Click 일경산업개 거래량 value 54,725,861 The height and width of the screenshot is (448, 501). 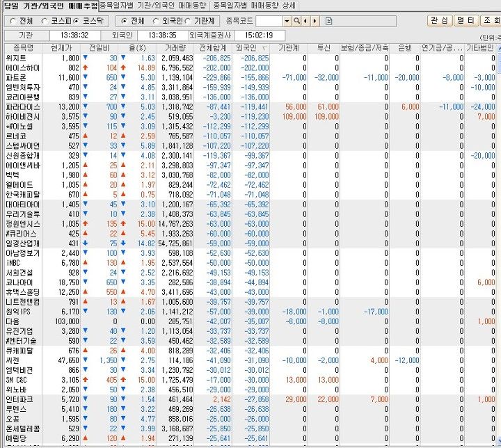coord(175,243)
